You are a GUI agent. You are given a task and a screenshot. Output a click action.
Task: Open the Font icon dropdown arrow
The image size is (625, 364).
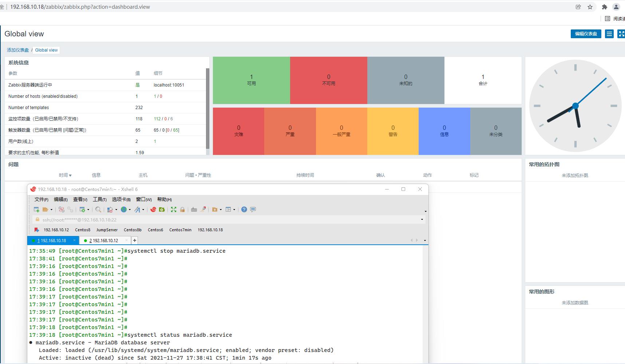click(x=143, y=209)
